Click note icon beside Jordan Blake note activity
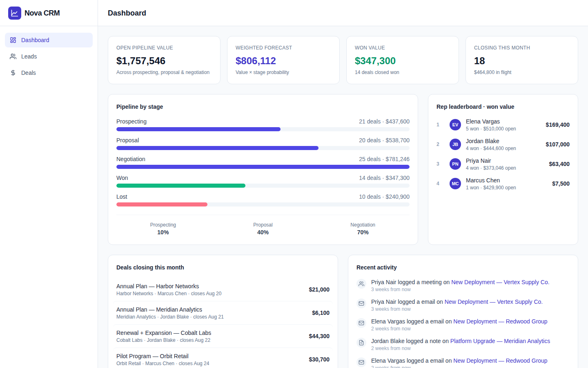Image resolution: width=588 pixels, height=368 pixels. [361, 343]
